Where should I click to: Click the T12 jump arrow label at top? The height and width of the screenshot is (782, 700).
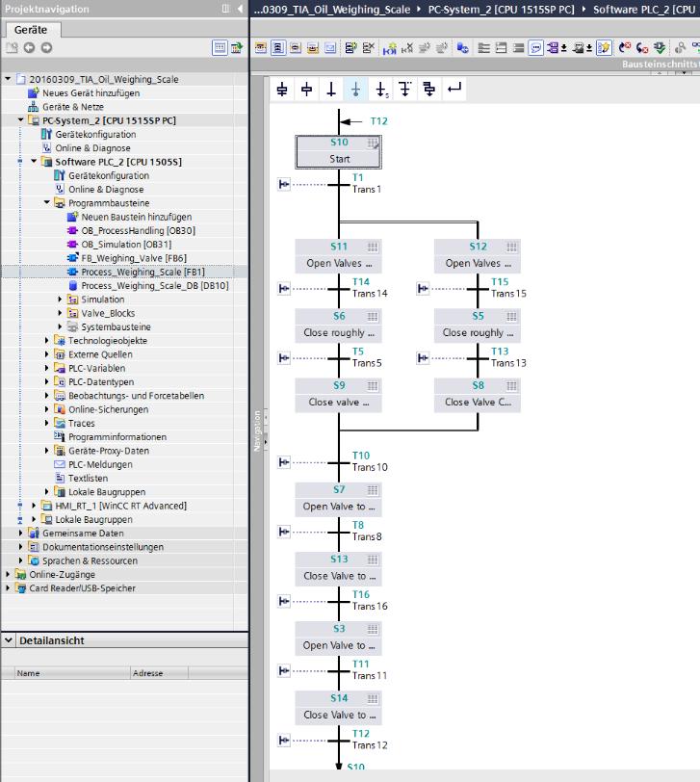pyautogui.click(x=378, y=121)
